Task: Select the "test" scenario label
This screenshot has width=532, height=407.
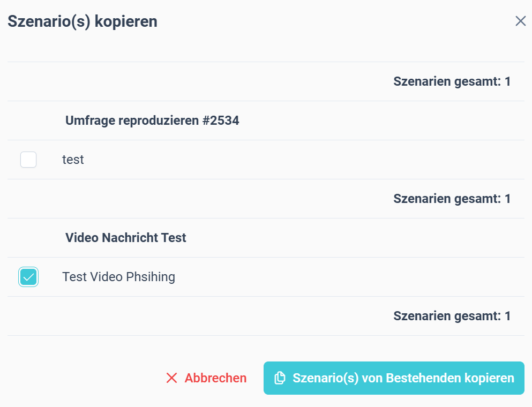Action: pyautogui.click(x=73, y=160)
